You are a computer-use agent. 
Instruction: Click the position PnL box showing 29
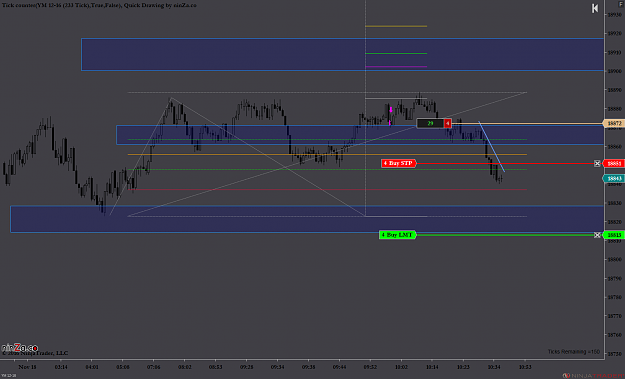(430, 124)
